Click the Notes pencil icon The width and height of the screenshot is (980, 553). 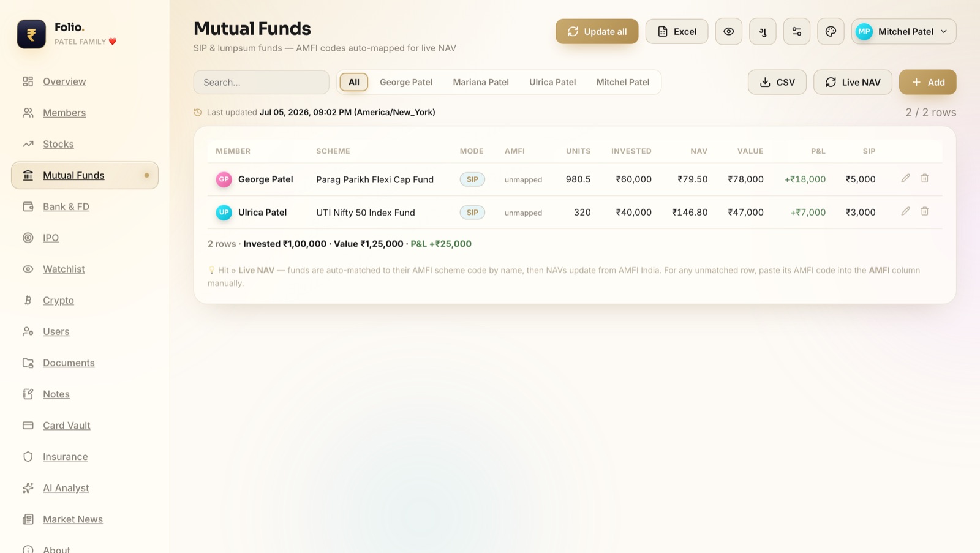[28, 394]
